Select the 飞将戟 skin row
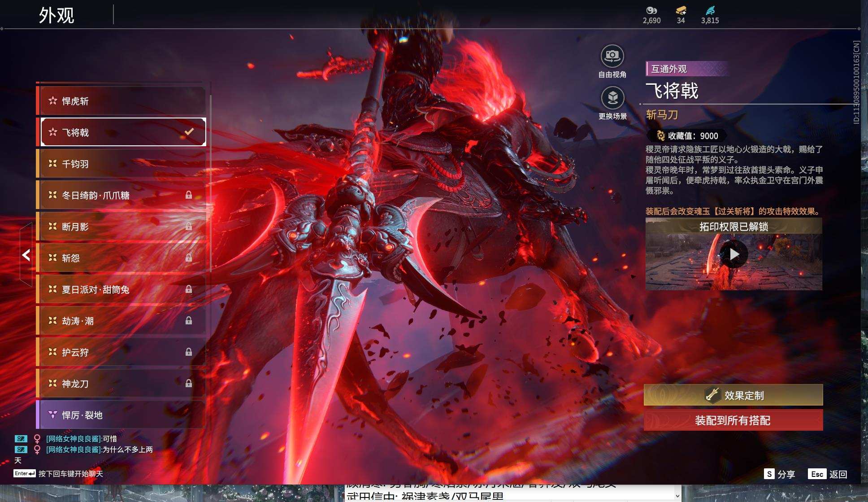 [x=121, y=132]
